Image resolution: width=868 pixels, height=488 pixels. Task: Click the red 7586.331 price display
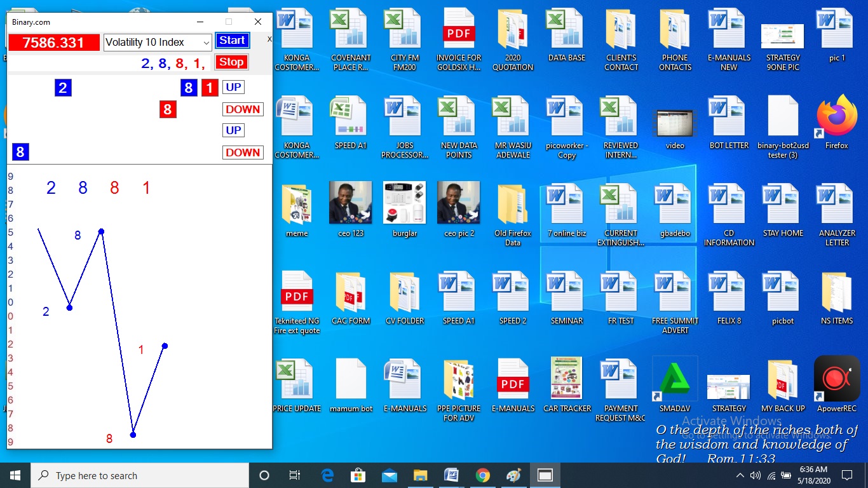click(54, 43)
